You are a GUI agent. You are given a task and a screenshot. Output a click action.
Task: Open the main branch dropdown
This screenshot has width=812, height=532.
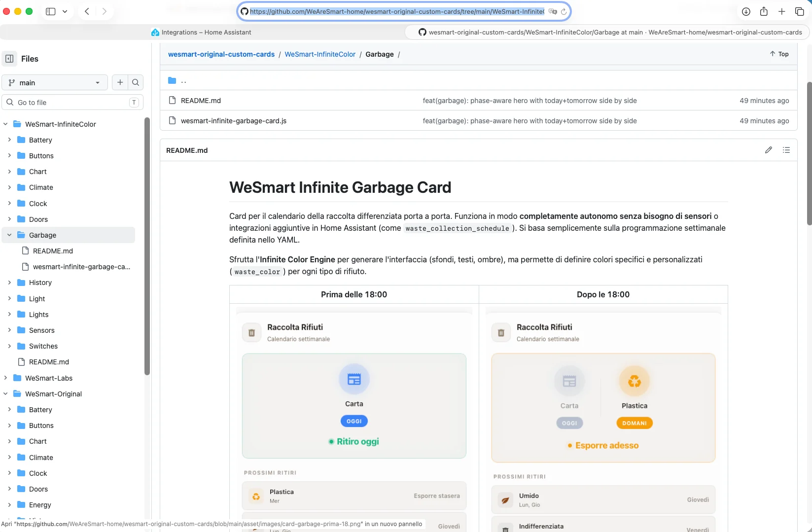point(55,82)
